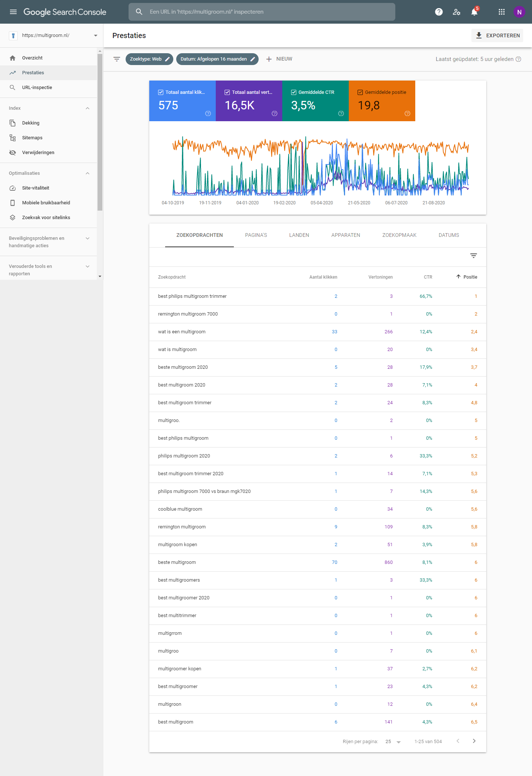Open rows per page dropdown

tap(393, 742)
